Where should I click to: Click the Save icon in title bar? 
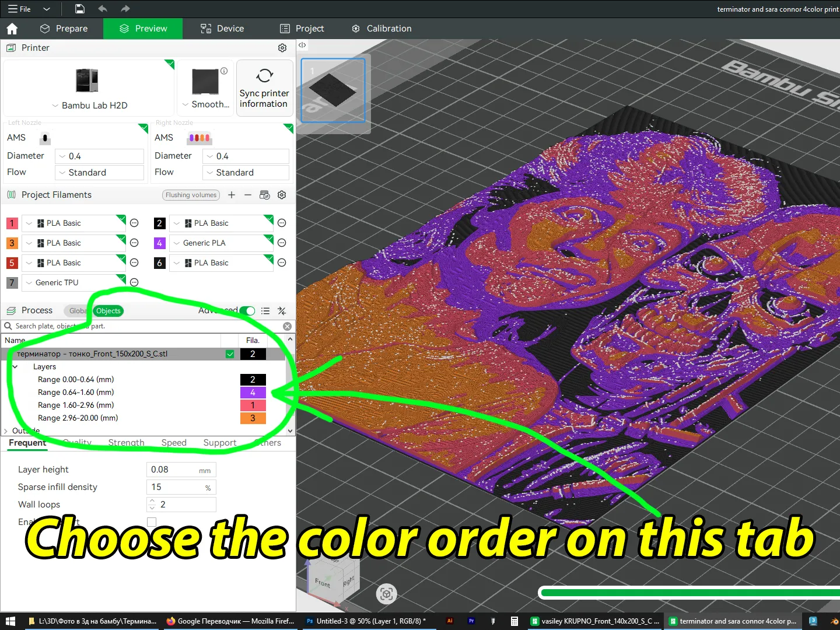[80, 9]
